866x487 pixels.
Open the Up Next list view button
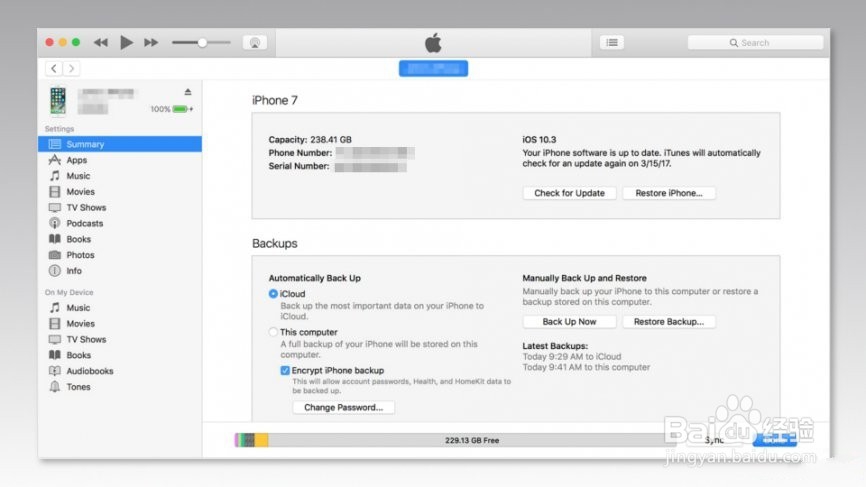[x=612, y=43]
